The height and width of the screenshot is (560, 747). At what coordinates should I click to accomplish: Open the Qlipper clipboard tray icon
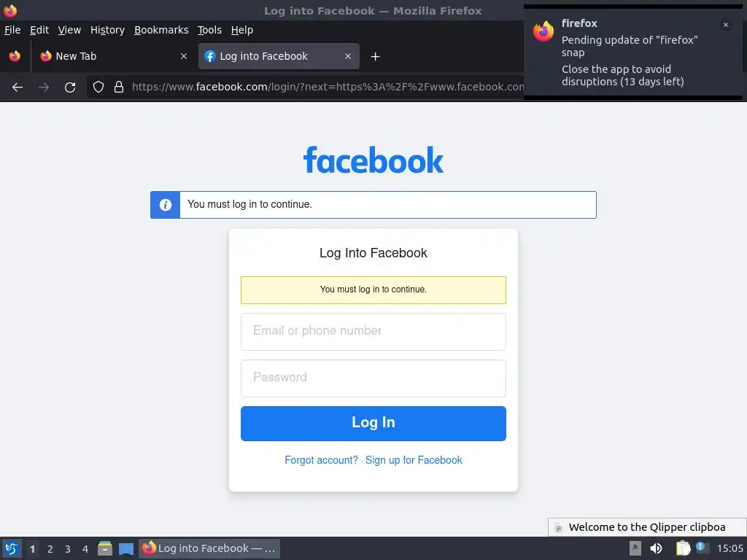pyautogui.click(x=683, y=548)
